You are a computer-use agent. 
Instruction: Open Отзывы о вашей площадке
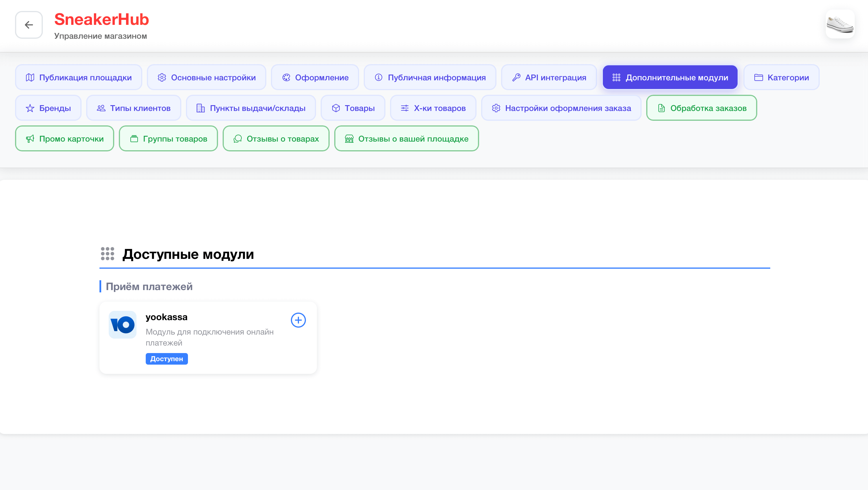point(406,139)
